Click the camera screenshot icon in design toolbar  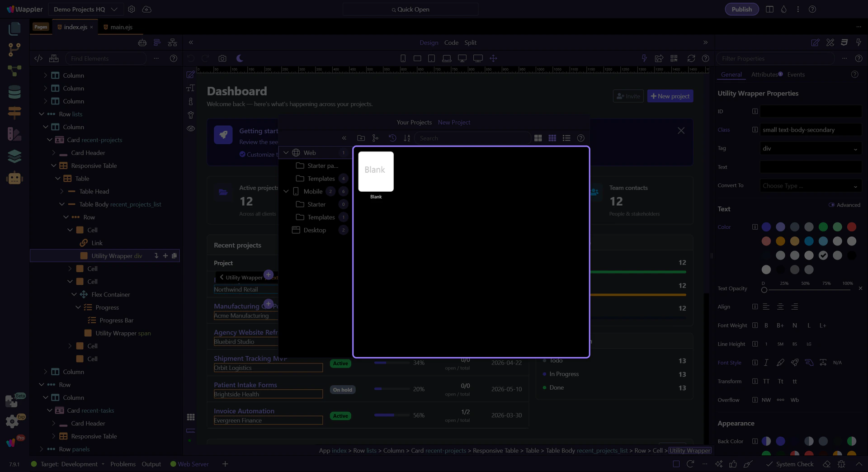click(x=222, y=58)
